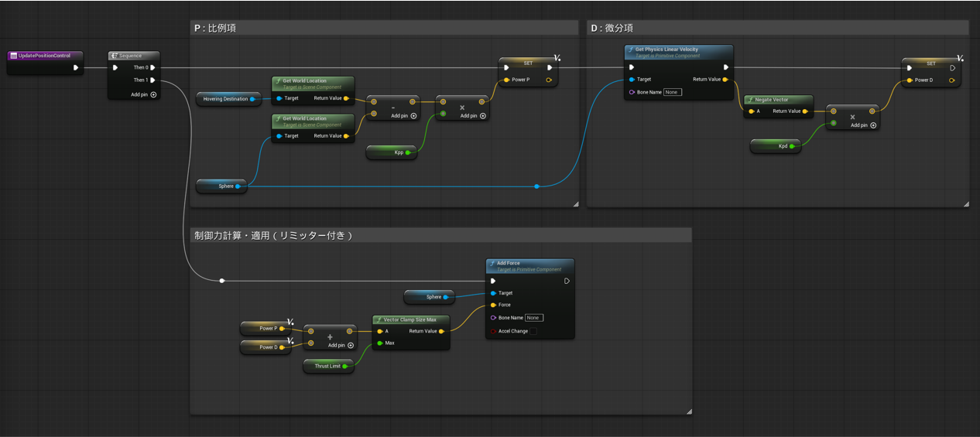The width and height of the screenshot is (980, 437).
Task: Click Add pin on the Power P plus Power D node
Action: pos(351,346)
